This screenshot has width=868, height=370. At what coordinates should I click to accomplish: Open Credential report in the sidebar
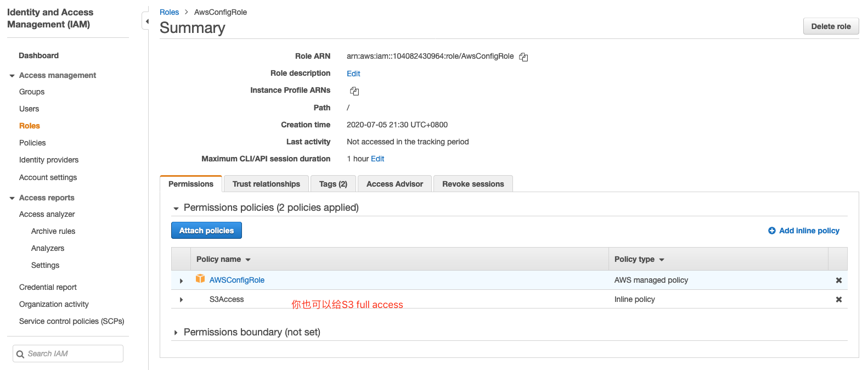click(x=48, y=287)
